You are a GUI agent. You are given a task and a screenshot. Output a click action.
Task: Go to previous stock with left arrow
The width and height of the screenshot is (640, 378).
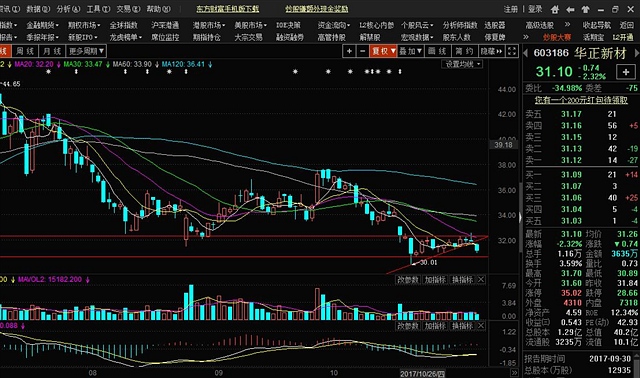[x=526, y=53]
